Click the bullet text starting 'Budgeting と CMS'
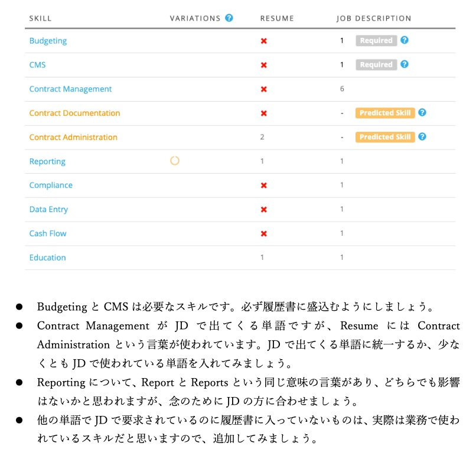Screen dimensions: 476x465 pyautogui.click(x=236, y=307)
